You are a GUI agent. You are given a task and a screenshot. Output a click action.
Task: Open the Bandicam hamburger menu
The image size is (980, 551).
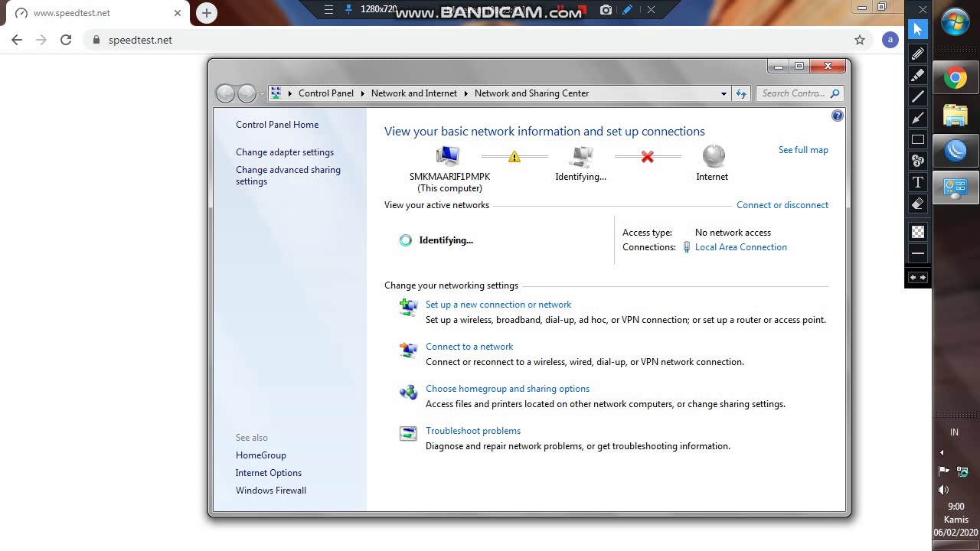(328, 10)
